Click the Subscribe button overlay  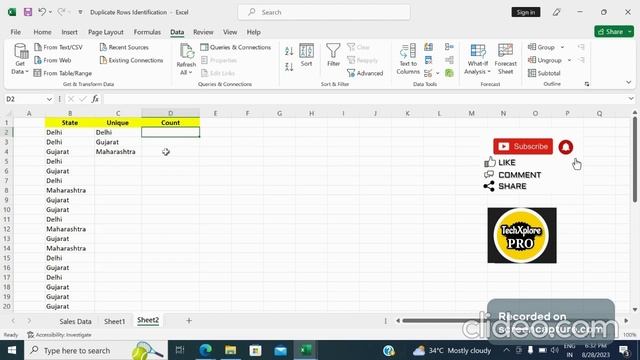tap(523, 147)
